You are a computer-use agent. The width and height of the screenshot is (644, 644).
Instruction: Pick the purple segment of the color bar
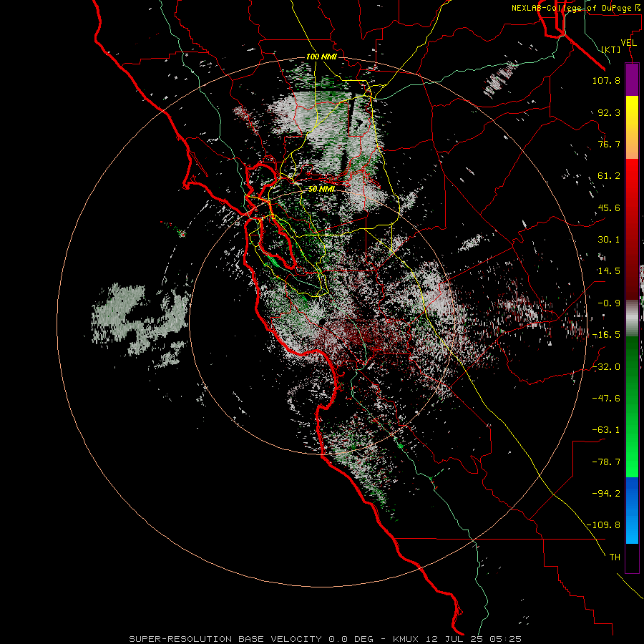(632, 80)
